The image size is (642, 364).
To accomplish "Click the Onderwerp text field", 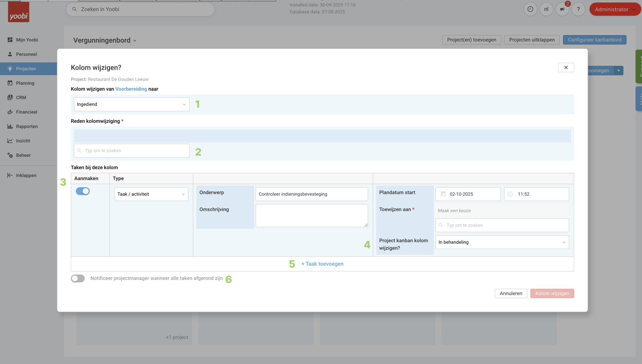I will [x=311, y=194].
